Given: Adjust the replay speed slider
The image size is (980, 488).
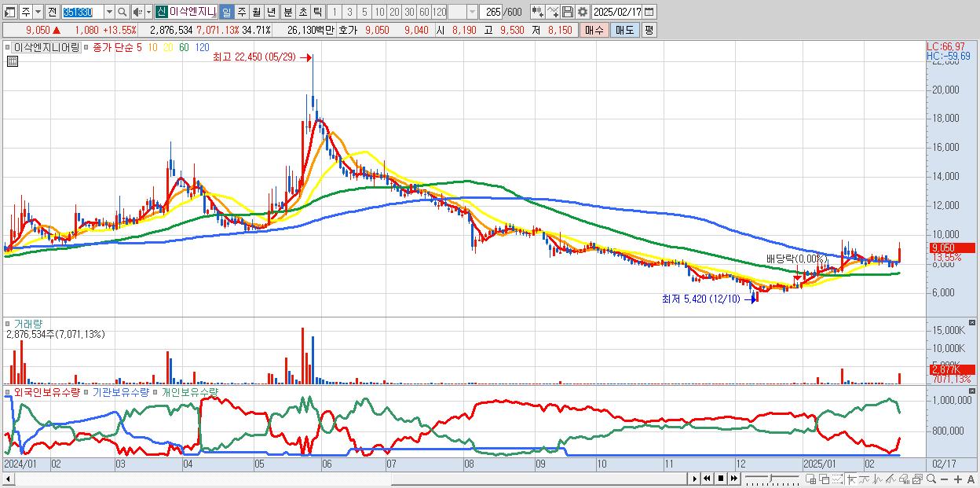Looking at the screenshot, I should pos(772,478).
